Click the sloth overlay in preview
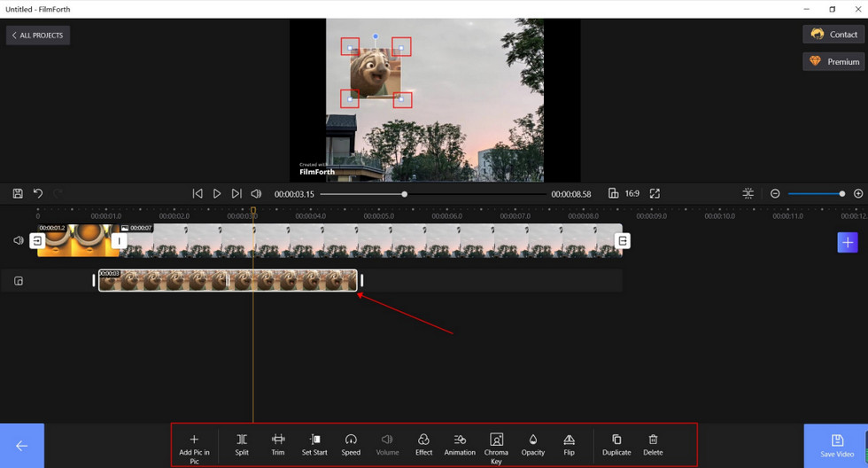The width and height of the screenshot is (868, 468). point(376,74)
